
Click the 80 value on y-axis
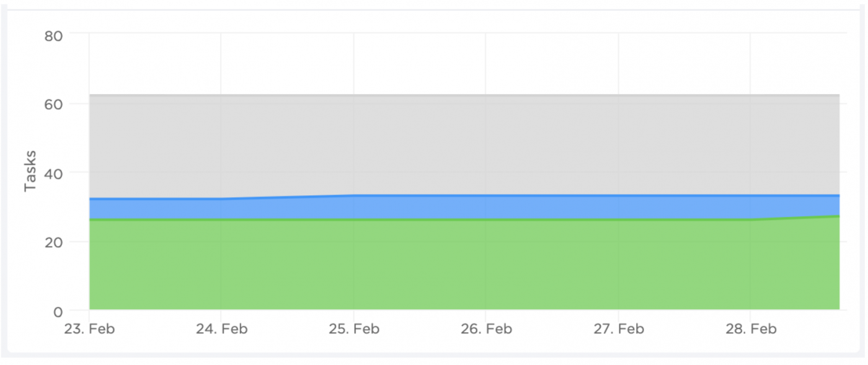pos(54,35)
